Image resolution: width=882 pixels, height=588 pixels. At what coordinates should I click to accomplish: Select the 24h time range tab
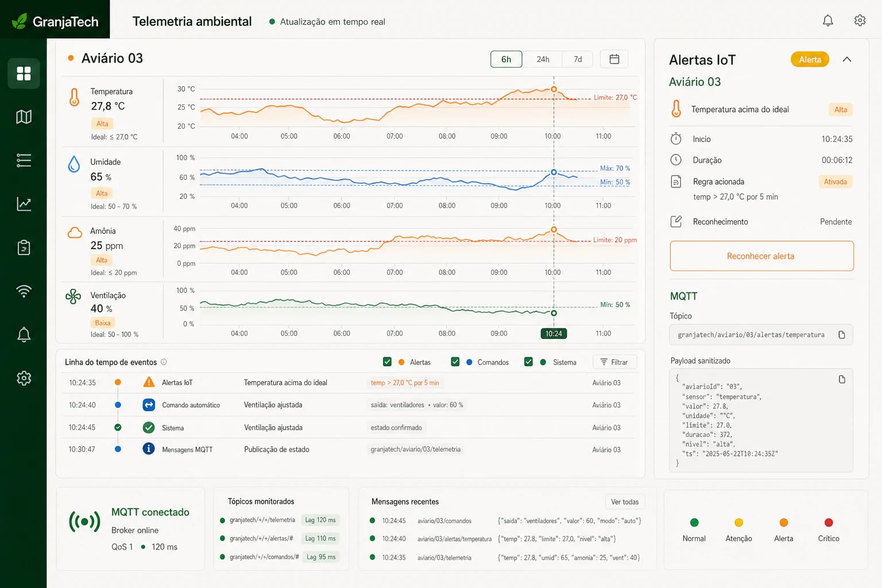(543, 59)
